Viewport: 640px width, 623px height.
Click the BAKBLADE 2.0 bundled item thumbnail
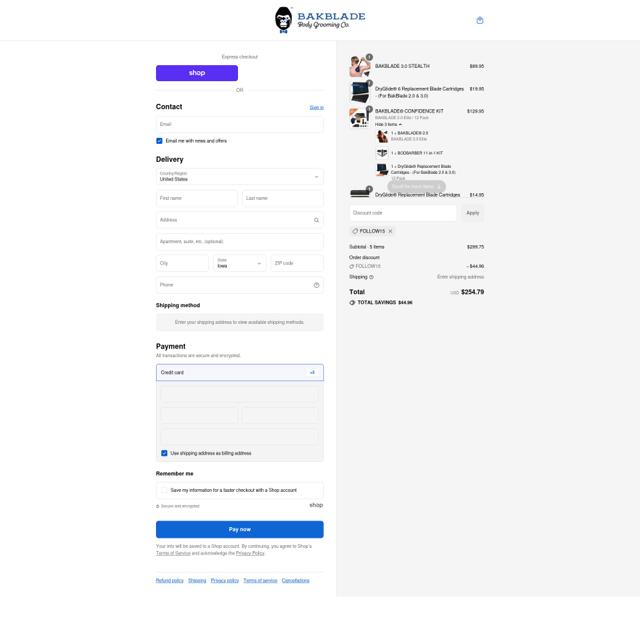click(382, 136)
